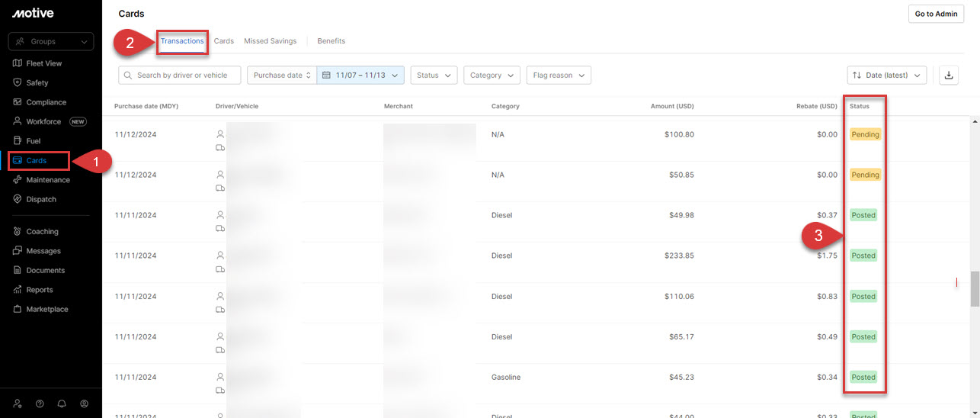Click the Coaching icon in sidebar

[18, 231]
